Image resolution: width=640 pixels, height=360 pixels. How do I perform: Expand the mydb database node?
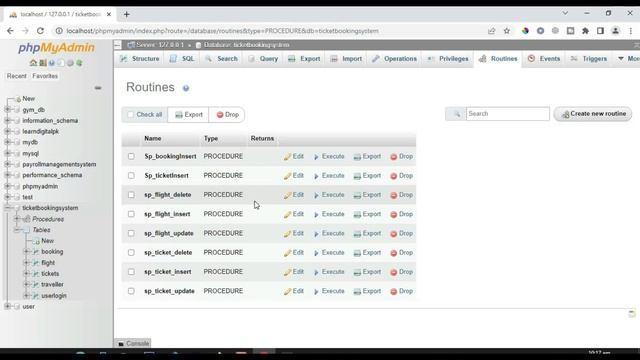7,142
